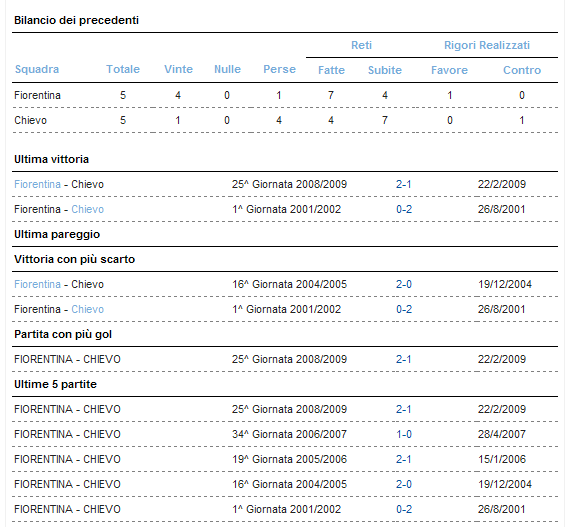Click Chievo's Subite value 7
This screenshot has height=527, width=566.
coord(385,120)
